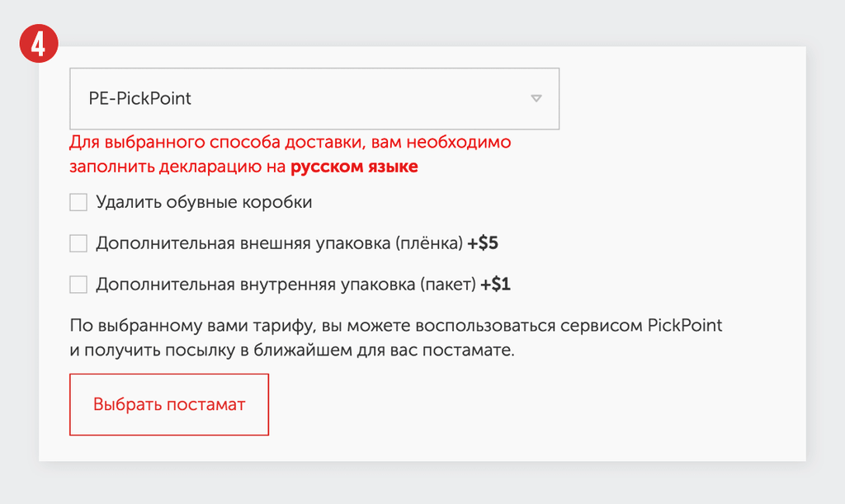Image resolution: width=845 pixels, height=504 pixels.
Task: Tick Дополнительная внутренняя упаковка (пакет) checkbox
Action: 78,285
